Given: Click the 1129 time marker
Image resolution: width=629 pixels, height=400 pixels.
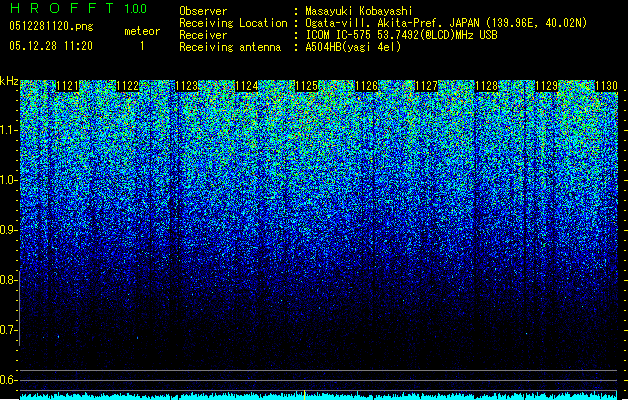Looking at the screenshot, I should (546, 86).
